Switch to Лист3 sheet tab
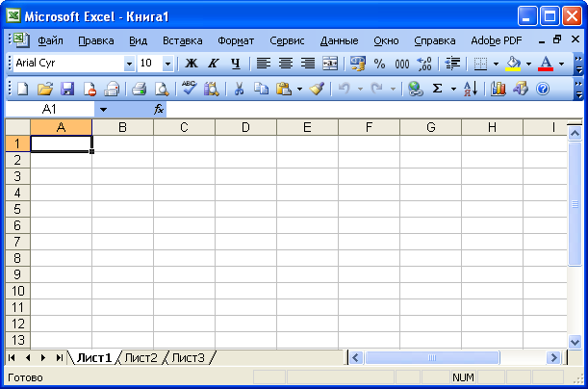This screenshot has height=389, width=588. coord(189,358)
